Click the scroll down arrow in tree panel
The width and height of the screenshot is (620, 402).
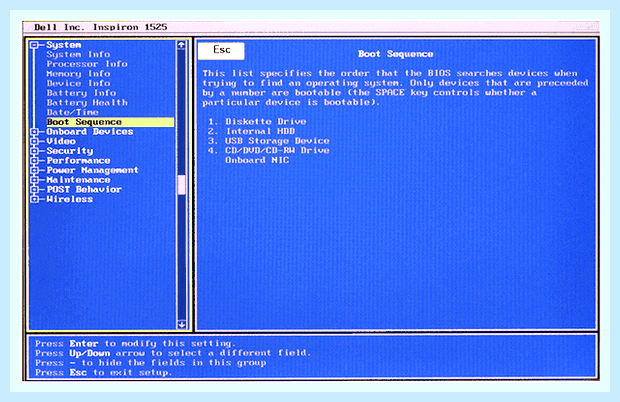pos(181,325)
